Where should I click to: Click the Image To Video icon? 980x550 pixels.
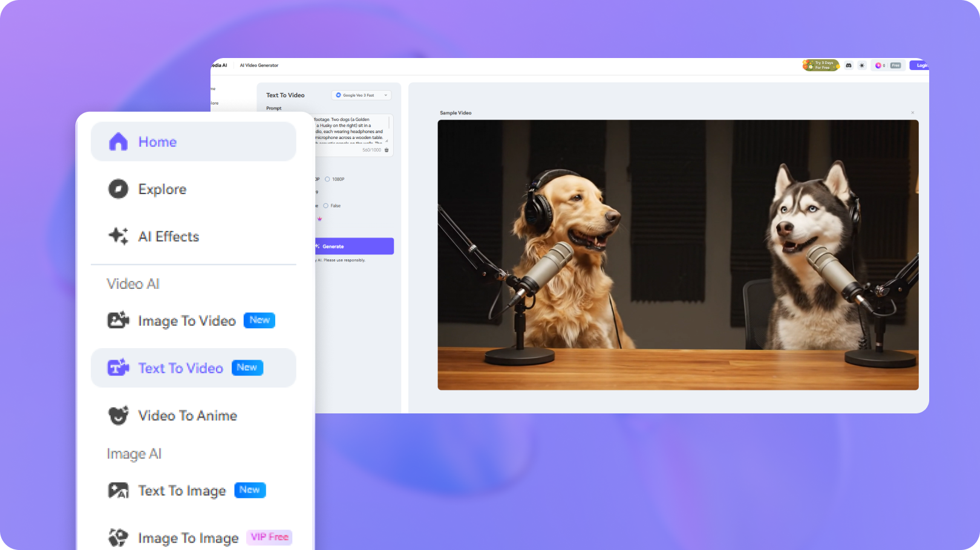118,320
